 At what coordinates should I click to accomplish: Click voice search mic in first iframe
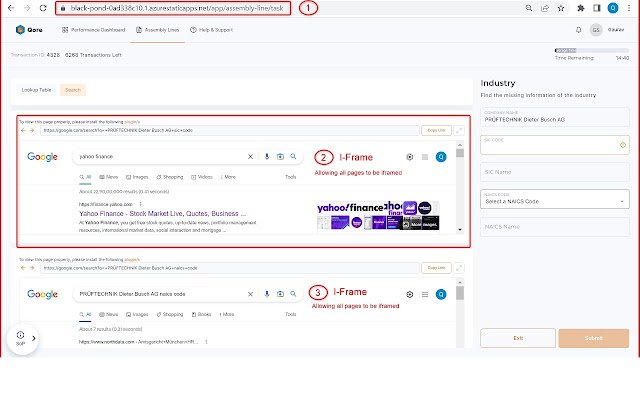pos(267,157)
